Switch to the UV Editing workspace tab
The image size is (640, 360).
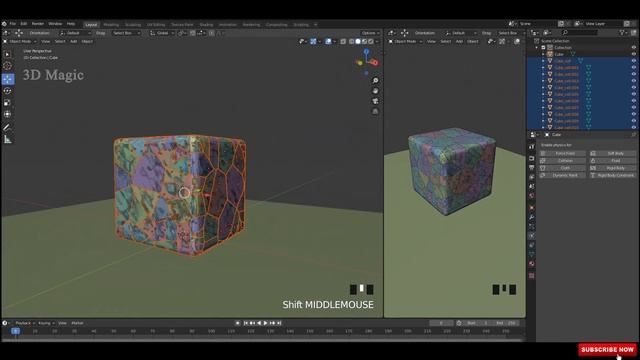point(156,24)
